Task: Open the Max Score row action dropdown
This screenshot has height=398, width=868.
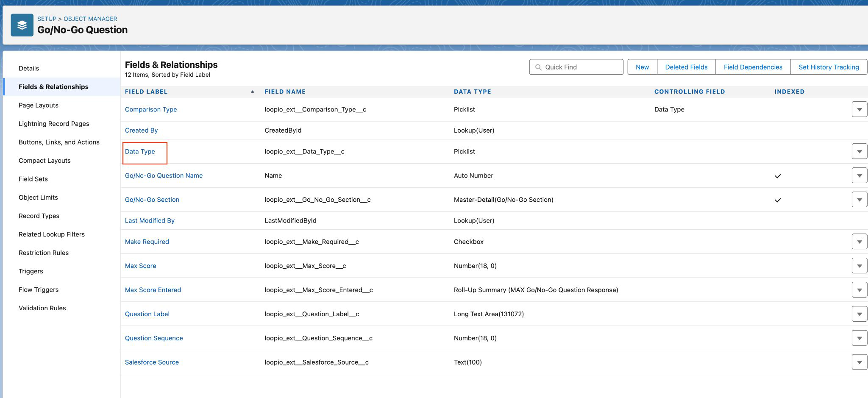Action: (859, 266)
